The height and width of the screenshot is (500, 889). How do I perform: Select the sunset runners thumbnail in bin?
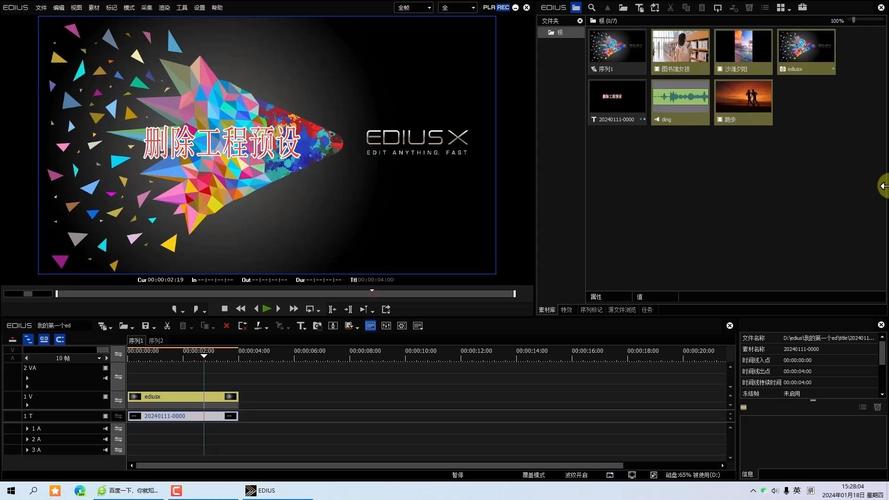[x=743, y=102]
